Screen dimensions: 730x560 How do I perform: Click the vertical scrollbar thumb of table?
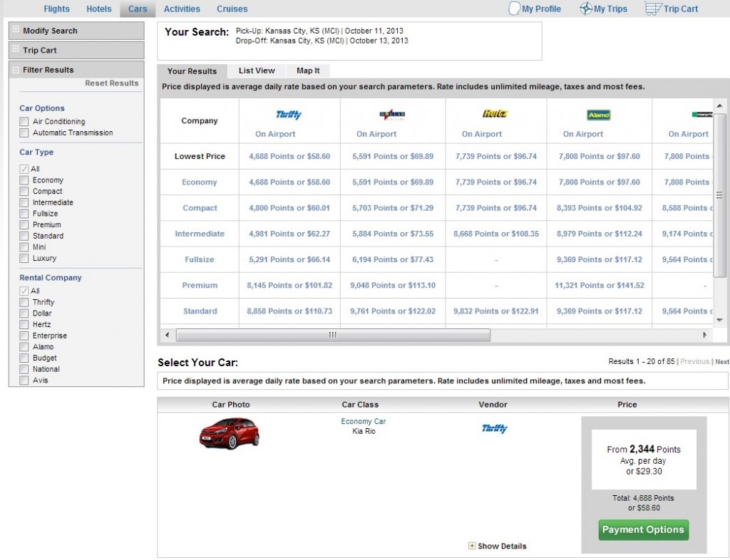click(719, 195)
